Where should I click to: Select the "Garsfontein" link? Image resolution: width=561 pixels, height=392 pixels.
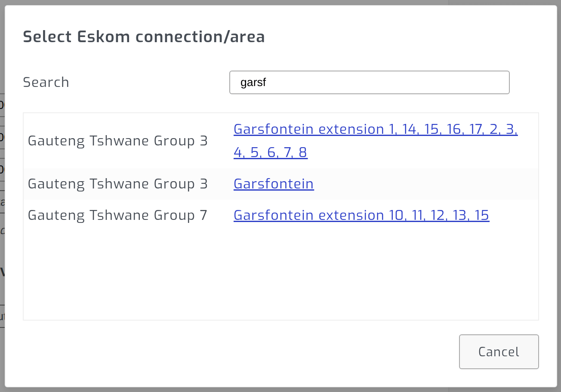click(274, 184)
